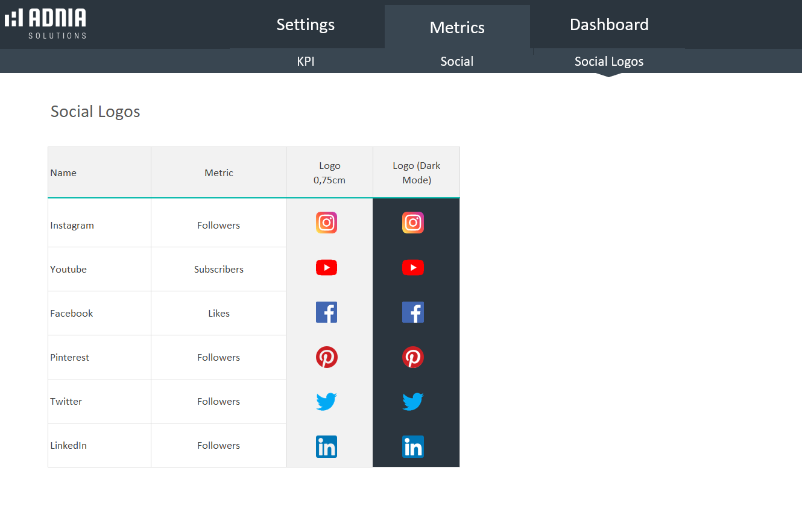The height and width of the screenshot is (532, 802).
Task: Click the Facebook logo in light column
Action: point(326,312)
